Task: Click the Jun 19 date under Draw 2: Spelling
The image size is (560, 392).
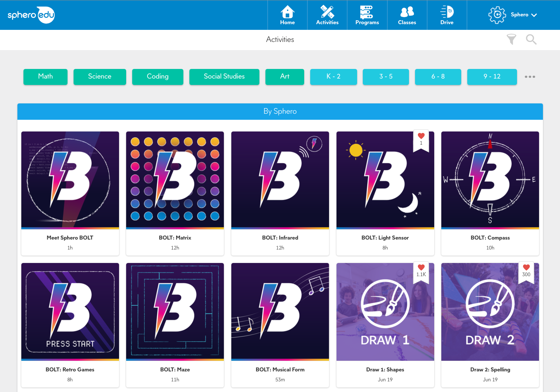Action: click(x=490, y=380)
